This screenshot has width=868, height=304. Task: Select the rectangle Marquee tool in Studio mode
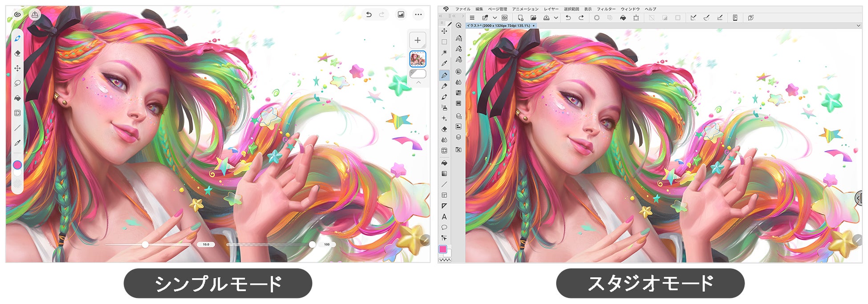[444, 42]
